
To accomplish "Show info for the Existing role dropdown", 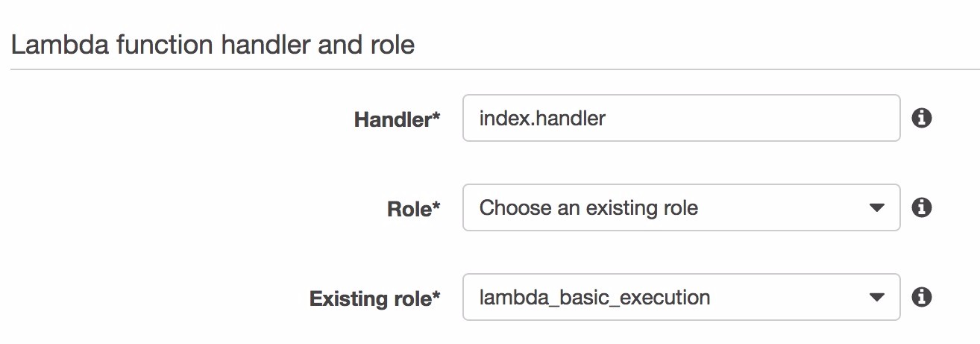I will pyautogui.click(x=922, y=298).
